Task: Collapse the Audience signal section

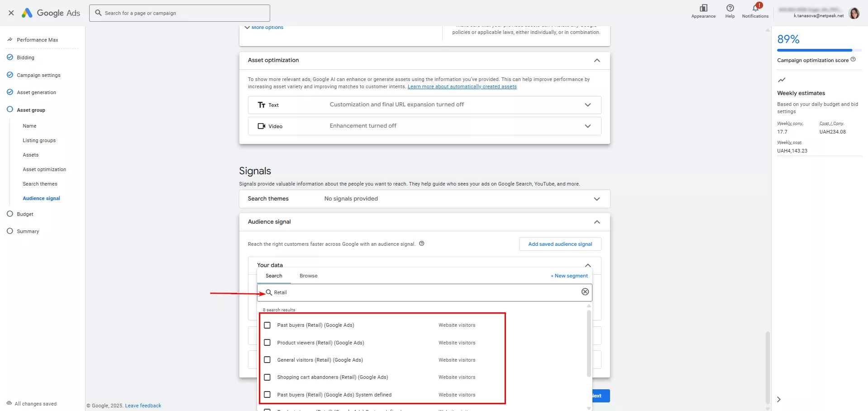Action: (x=596, y=222)
